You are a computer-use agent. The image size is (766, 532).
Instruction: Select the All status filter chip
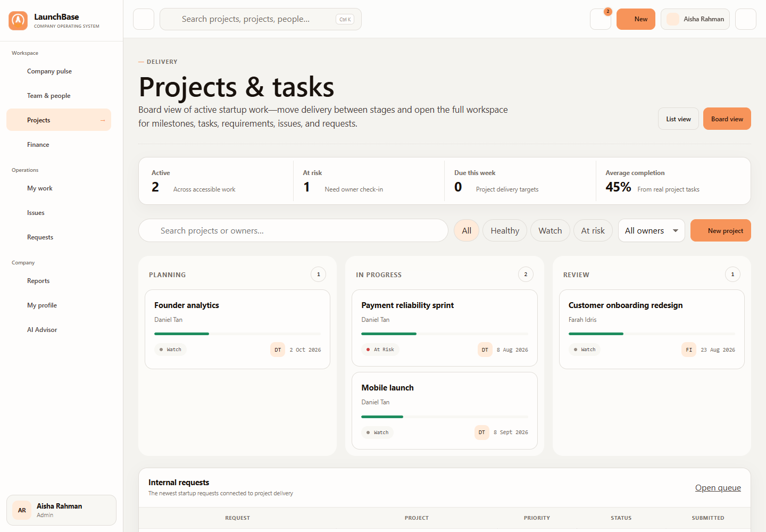pos(467,230)
